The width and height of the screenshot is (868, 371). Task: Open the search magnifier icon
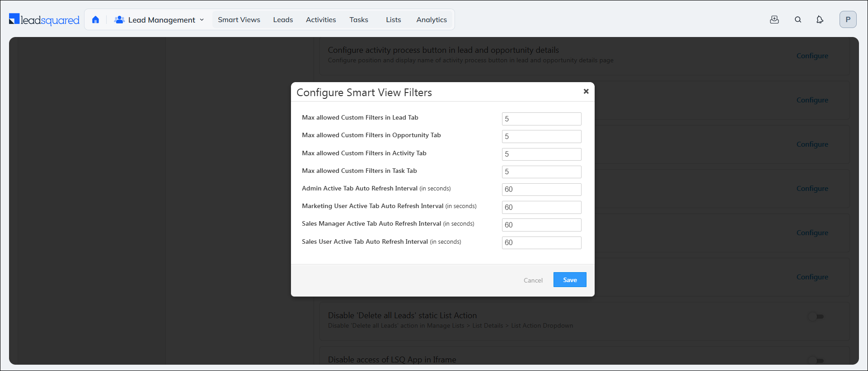pos(798,19)
